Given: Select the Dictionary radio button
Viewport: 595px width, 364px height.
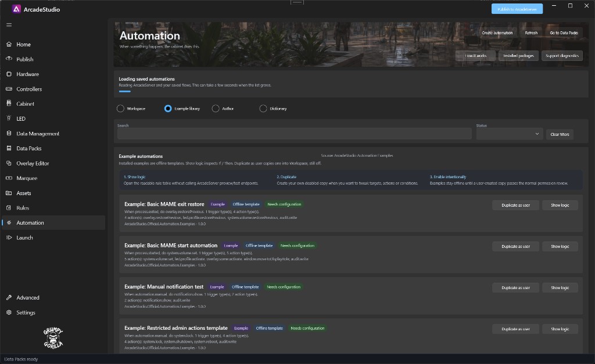Looking at the screenshot, I should (263, 109).
